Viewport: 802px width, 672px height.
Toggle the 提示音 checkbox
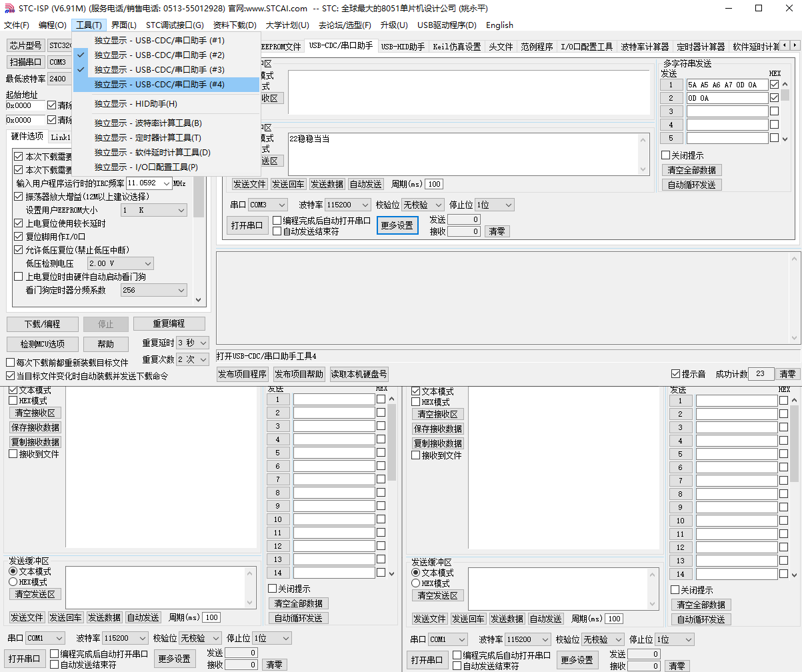(676, 374)
